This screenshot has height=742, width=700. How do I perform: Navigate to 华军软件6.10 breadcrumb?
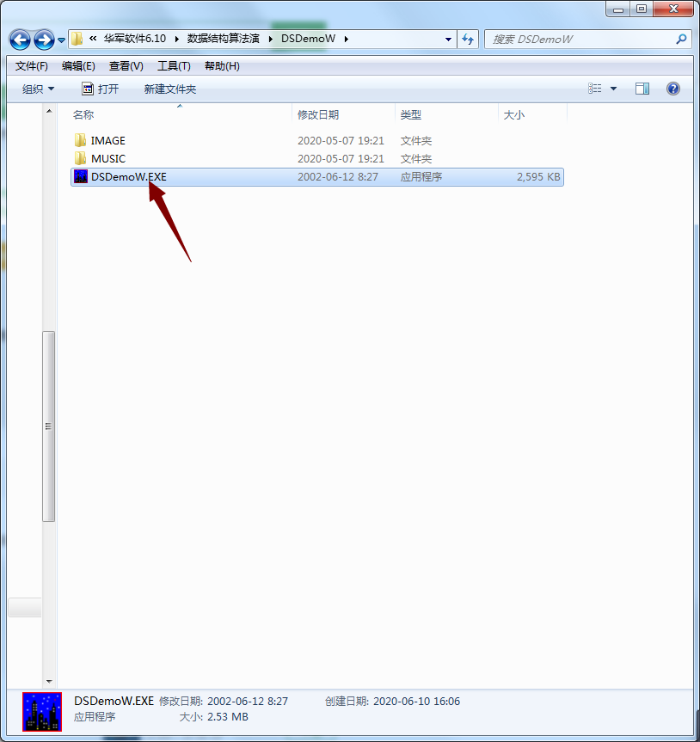135,39
